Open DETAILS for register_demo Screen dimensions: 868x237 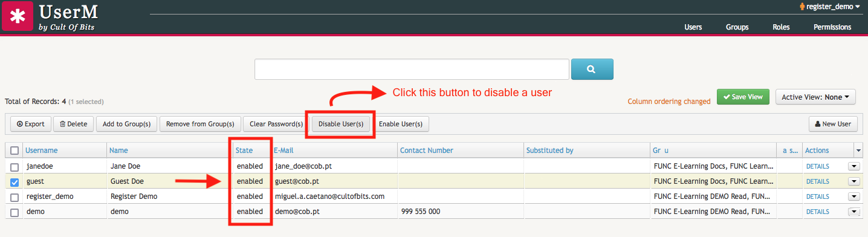coord(817,197)
